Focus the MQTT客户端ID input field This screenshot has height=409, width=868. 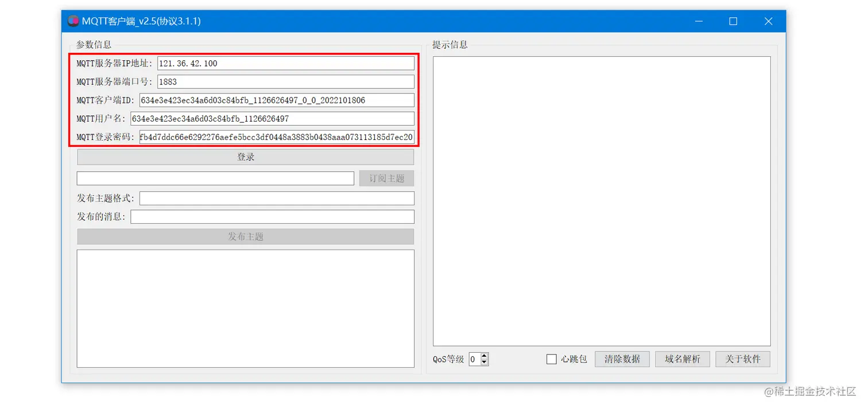tap(277, 100)
